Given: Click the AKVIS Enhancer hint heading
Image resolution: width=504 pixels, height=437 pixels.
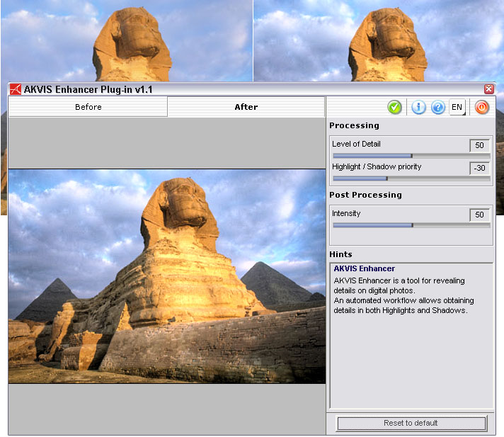Looking at the screenshot, I should pyautogui.click(x=364, y=268).
